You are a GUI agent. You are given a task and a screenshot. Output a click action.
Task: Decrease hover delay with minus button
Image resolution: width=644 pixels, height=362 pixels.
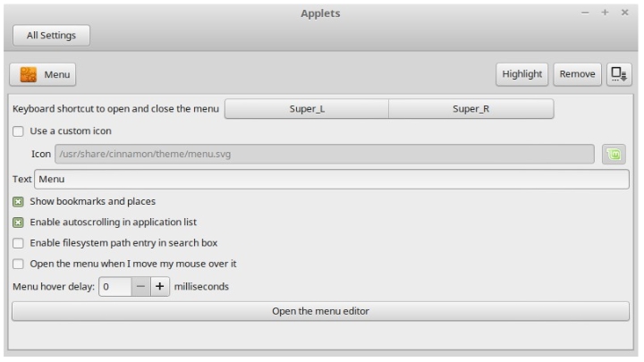pos(141,287)
